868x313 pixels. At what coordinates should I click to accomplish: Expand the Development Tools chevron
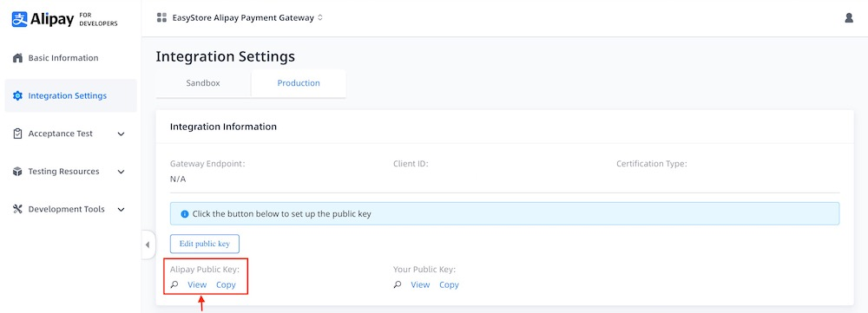point(122,210)
